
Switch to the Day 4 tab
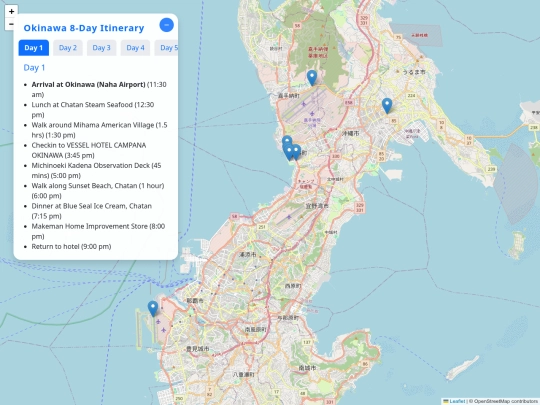click(x=135, y=48)
